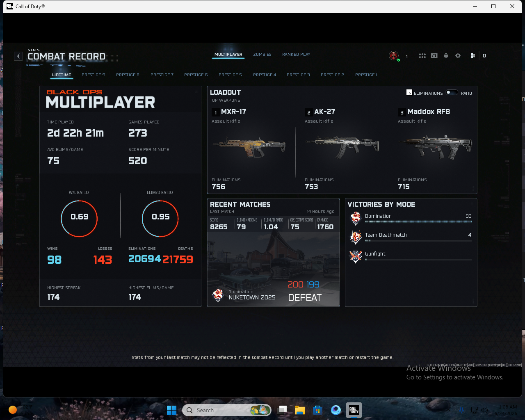Screen dimensions: 525x420
Task: Open the grid menu icon
Action: pos(422,56)
